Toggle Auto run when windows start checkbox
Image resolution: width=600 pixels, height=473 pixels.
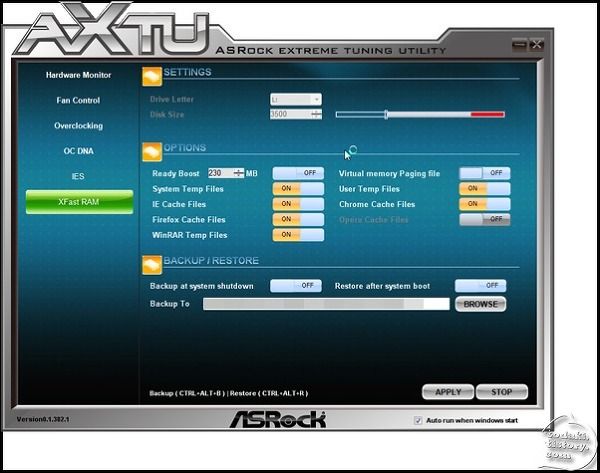coord(418,420)
